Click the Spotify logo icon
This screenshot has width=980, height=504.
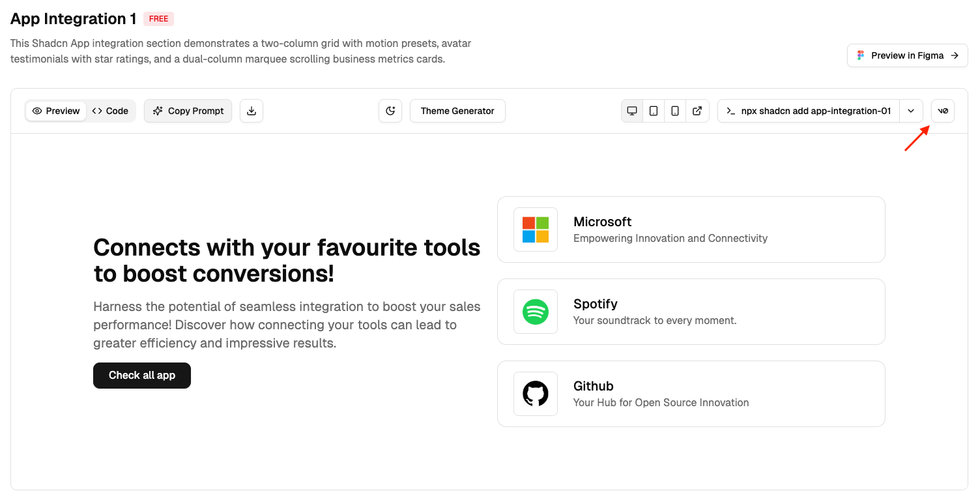(x=536, y=312)
